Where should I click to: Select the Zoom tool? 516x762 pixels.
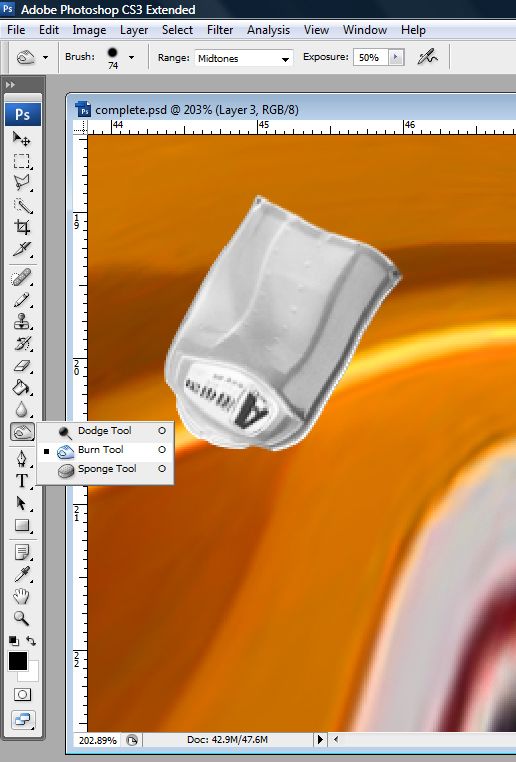[22, 618]
